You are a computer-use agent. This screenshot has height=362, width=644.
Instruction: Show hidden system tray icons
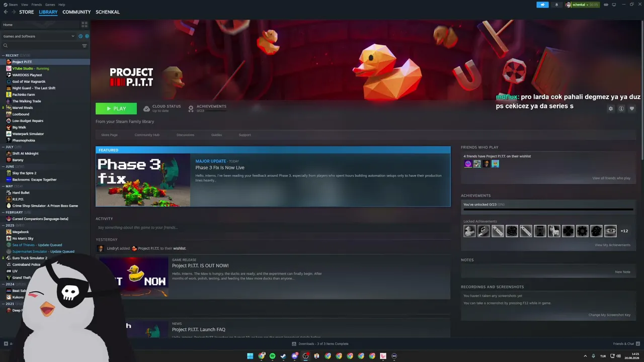585,356
